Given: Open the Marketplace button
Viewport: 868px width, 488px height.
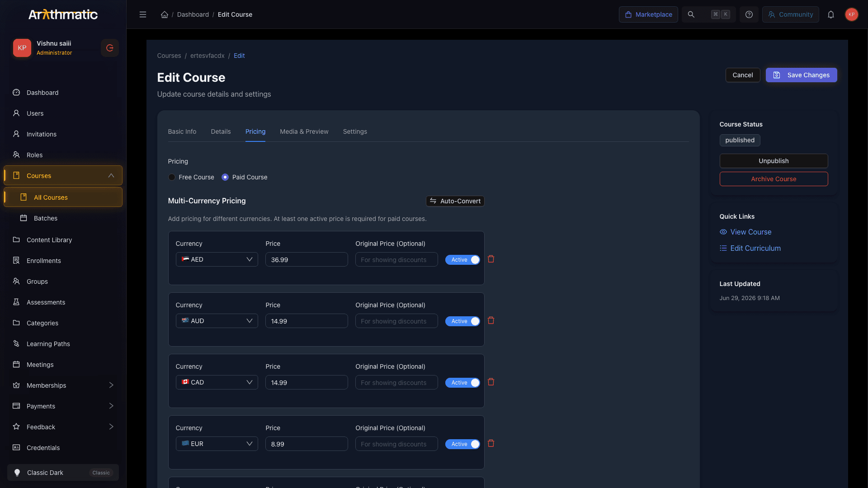Looking at the screenshot, I should tap(648, 14).
